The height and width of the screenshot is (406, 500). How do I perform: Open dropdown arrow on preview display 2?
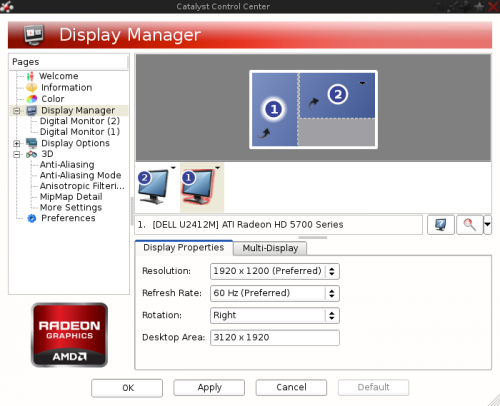pos(363,83)
